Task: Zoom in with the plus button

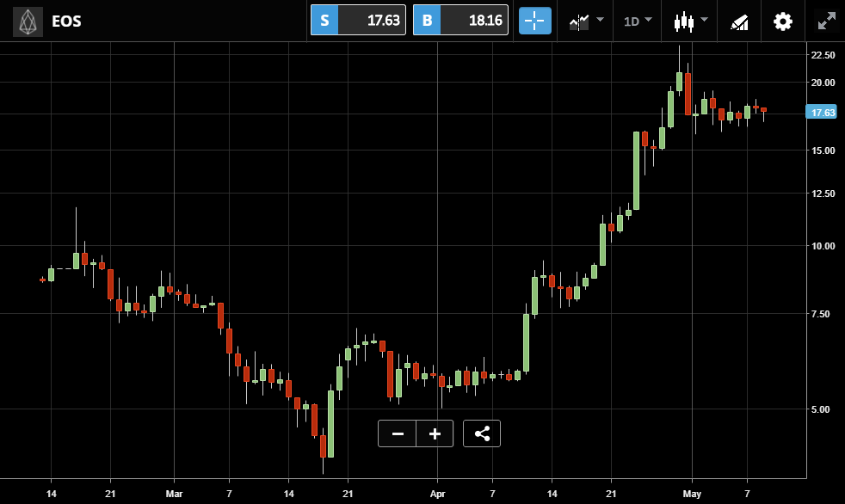Action: click(x=435, y=433)
